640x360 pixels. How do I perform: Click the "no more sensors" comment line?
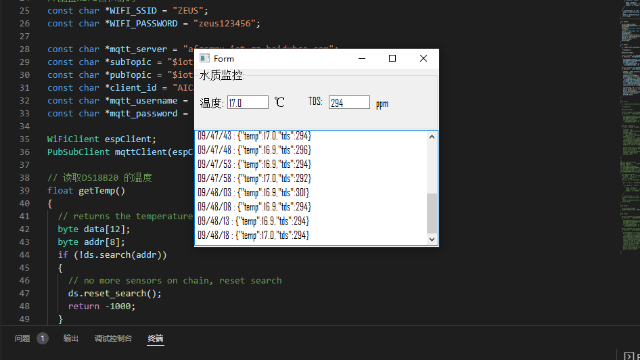175,281
